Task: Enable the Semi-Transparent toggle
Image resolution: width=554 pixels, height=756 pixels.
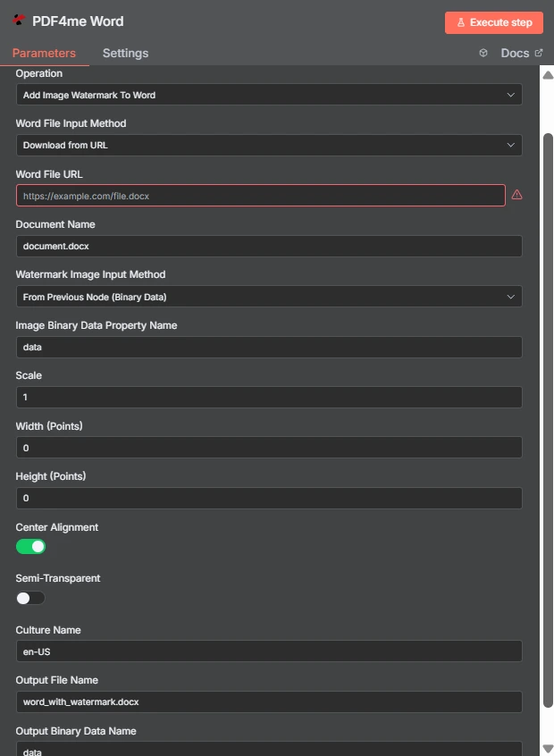Action: coord(31,598)
